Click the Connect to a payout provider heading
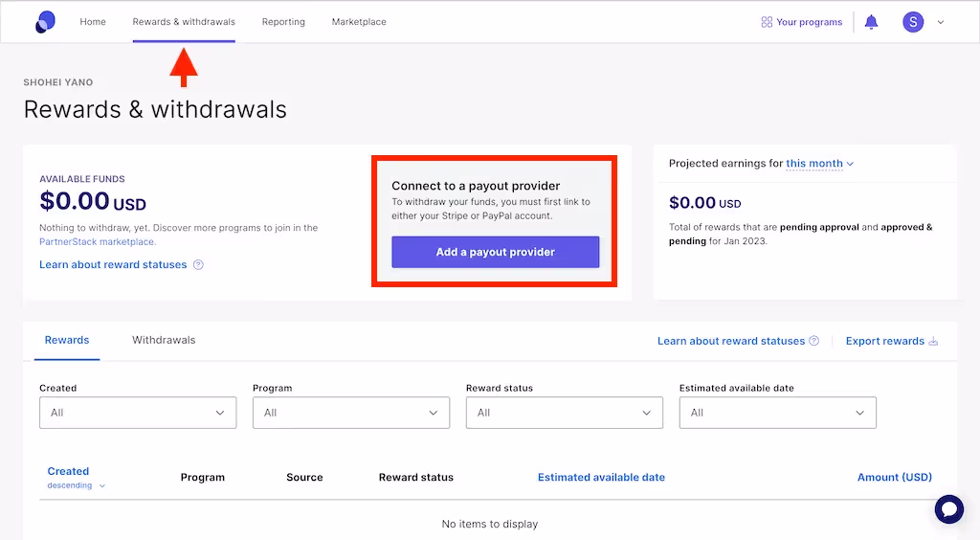Screen dimensions: 980x540 pos(476,186)
